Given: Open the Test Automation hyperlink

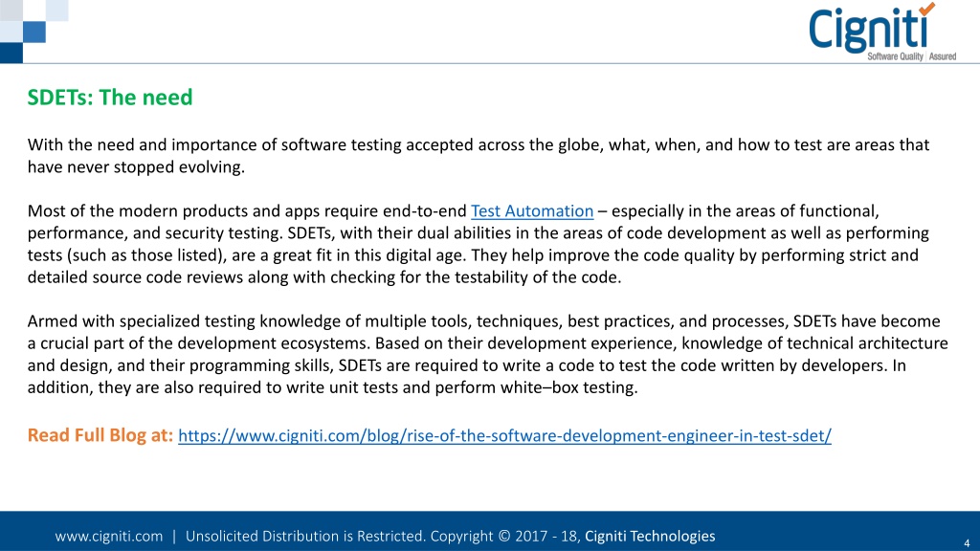Looking at the screenshot, I should tap(532, 211).
